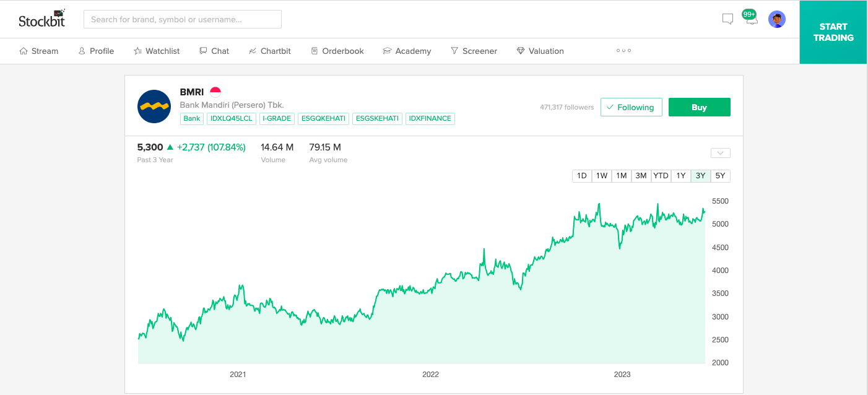Go to the Watchlist page
Image resolution: width=868 pixels, height=395 pixels.
[x=157, y=51]
